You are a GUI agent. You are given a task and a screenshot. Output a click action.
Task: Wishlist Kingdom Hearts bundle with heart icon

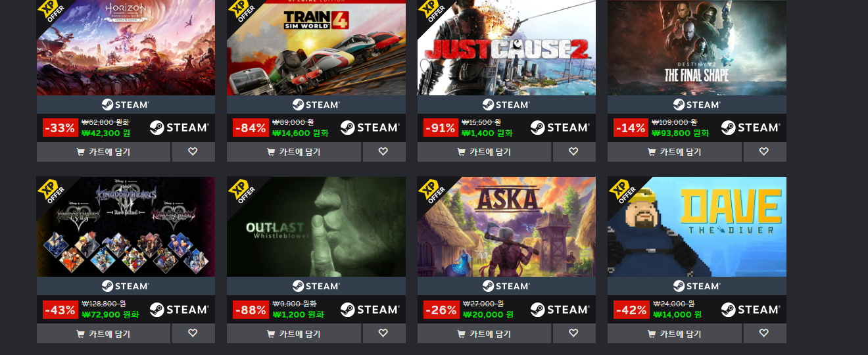click(x=193, y=333)
